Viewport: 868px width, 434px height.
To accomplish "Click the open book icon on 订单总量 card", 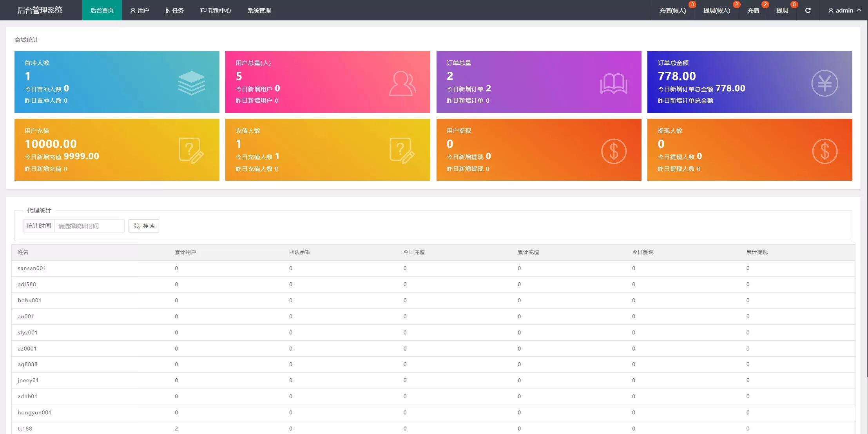I will pos(613,84).
